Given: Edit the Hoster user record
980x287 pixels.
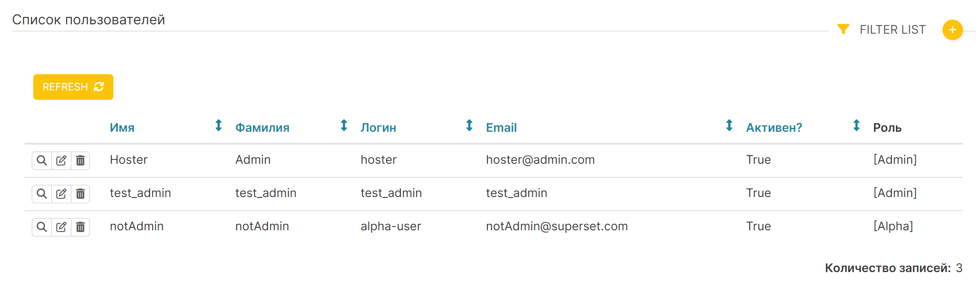Looking at the screenshot, I should coord(61,160).
